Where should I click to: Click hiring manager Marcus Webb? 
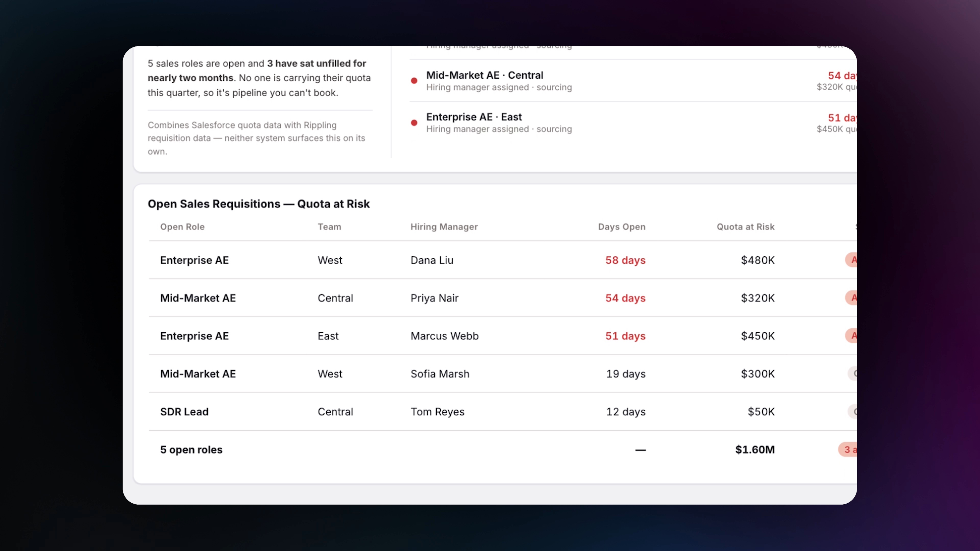click(x=444, y=336)
